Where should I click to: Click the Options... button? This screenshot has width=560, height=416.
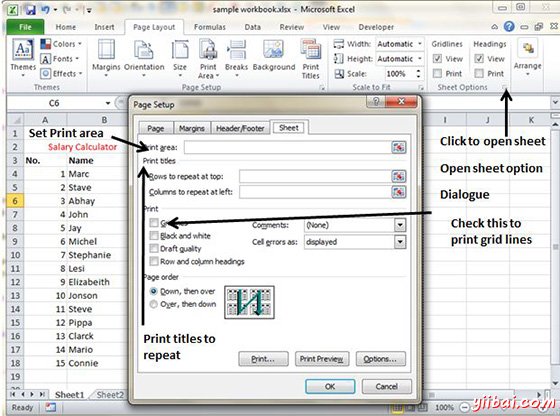380,359
